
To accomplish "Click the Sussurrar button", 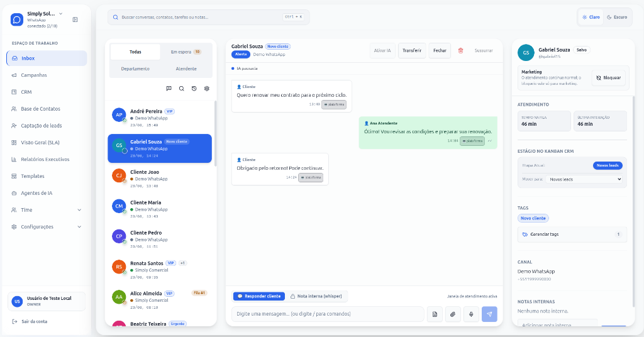I will (x=484, y=50).
